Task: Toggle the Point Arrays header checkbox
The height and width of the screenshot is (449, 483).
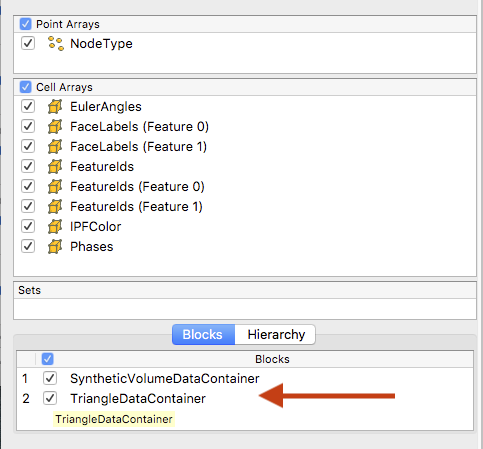Action: pos(26,24)
